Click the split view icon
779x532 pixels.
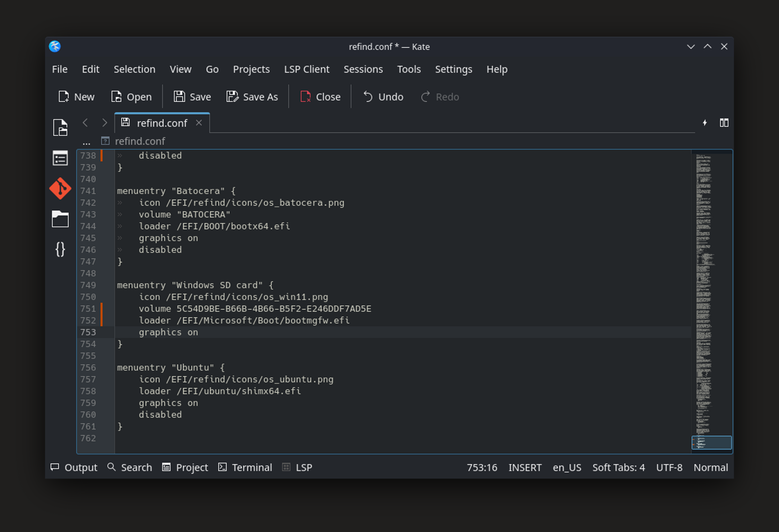(x=724, y=123)
